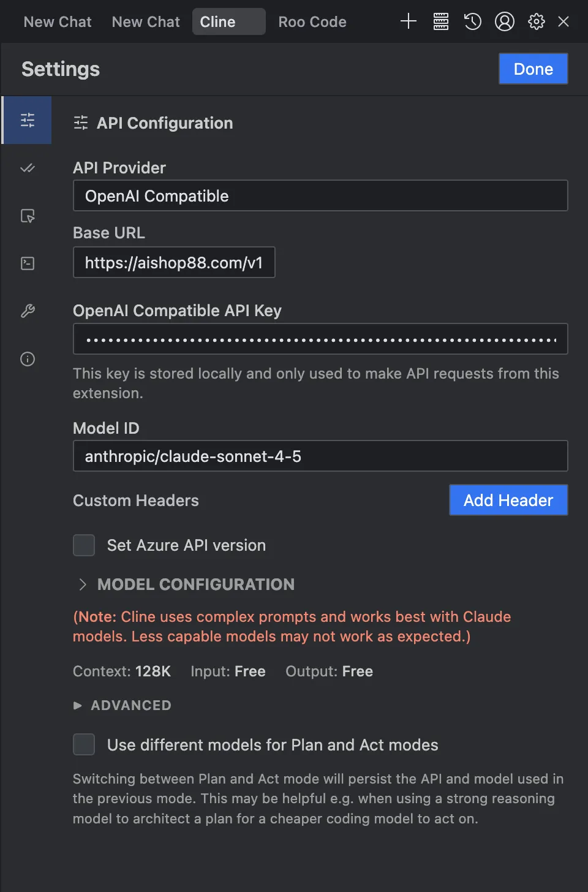Open the account icon in the toolbar
Screen dimensions: 588x892
click(x=504, y=21)
